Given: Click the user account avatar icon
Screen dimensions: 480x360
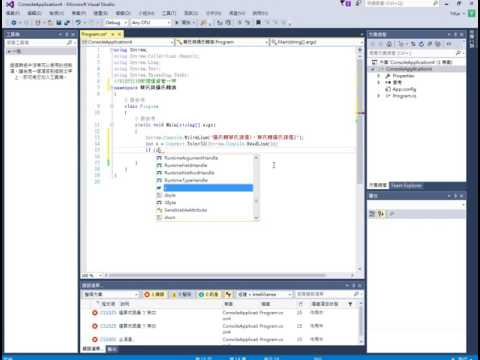Looking at the screenshot, I should (x=472, y=13).
